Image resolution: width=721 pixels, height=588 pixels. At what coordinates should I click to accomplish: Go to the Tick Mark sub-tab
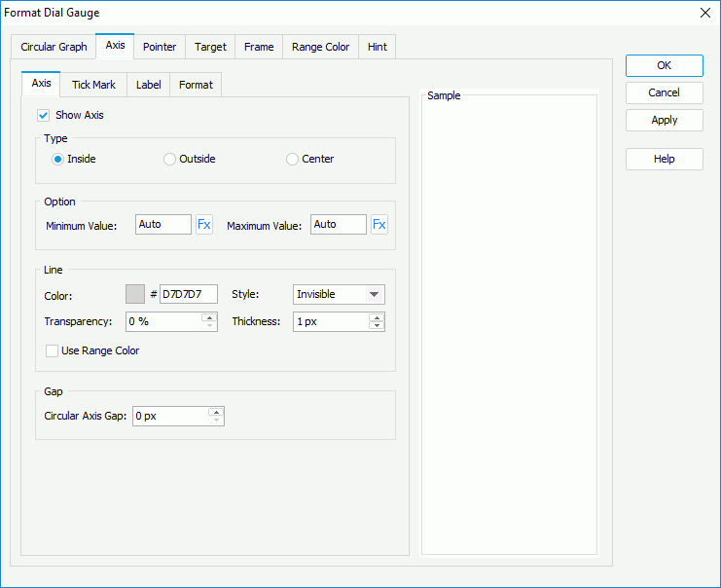coord(93,85)
